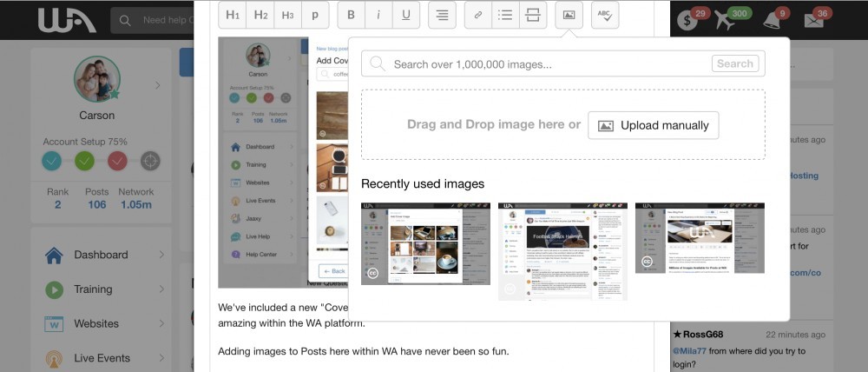Click the insert image toolbar icon
This screenshot has width=868, height=372.
(569, 15)
